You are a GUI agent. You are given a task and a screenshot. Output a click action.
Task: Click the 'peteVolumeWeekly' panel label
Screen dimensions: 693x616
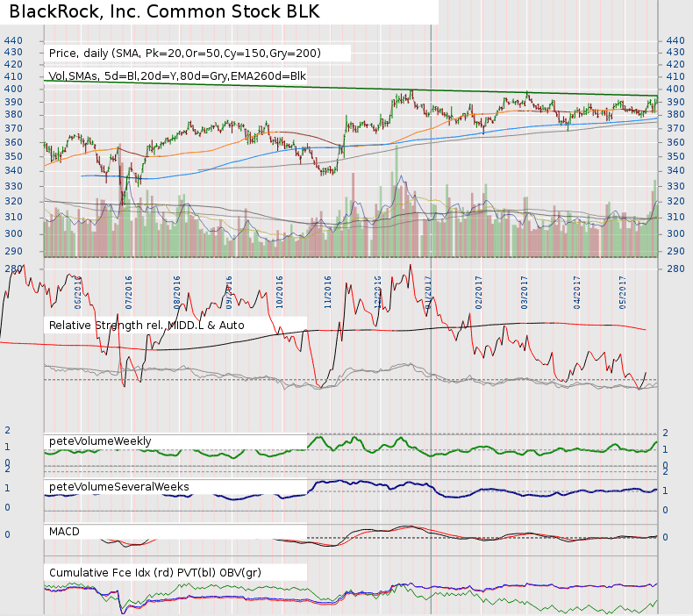(100, 441)
